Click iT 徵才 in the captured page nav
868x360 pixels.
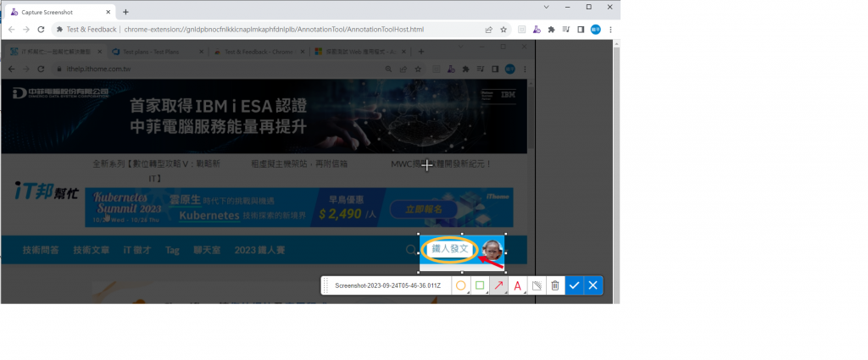(x=137, y=250)
